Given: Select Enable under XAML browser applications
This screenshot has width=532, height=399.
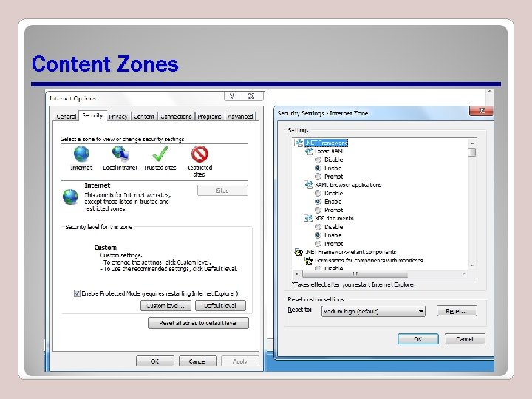Looking at the screenshot, I should click(318, 202).
